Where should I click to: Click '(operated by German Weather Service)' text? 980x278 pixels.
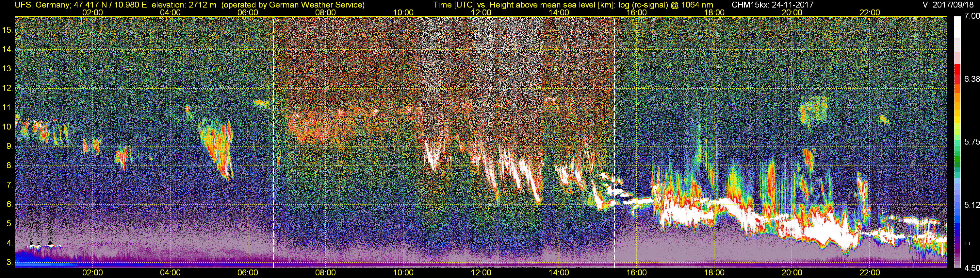point(293,5)
